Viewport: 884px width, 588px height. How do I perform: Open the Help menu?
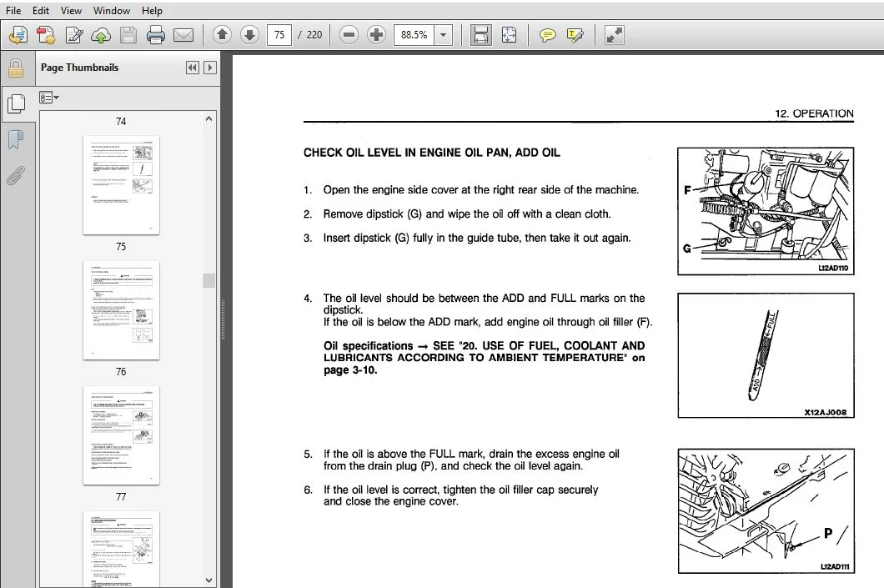click(152, 11)
